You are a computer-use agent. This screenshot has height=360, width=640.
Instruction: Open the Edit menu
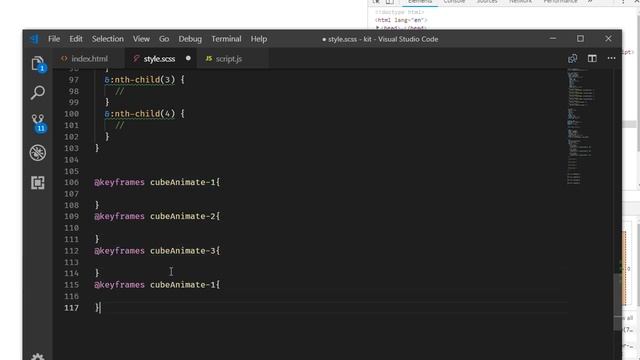coord(76,39)
